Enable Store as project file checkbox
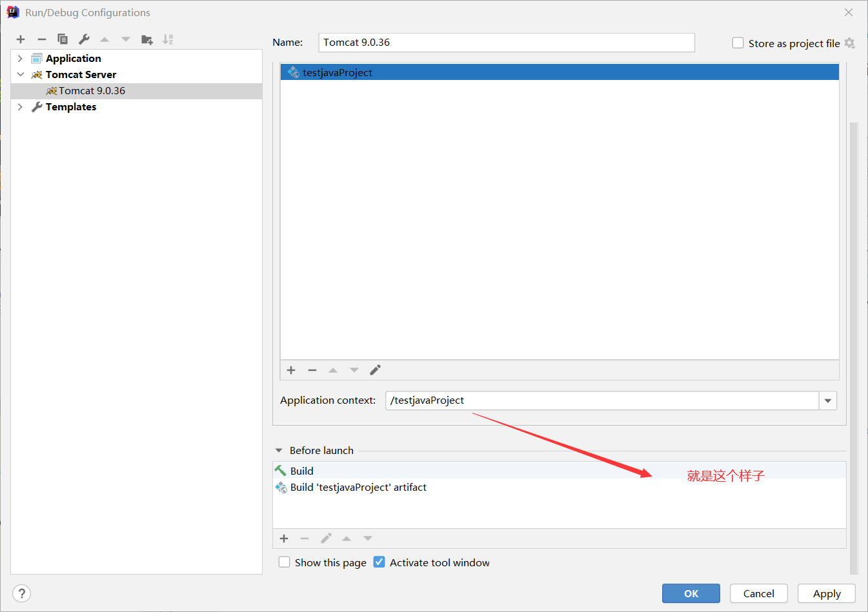Image resolution: width=868 pixels, height=612 pixels. click(738, 43)
